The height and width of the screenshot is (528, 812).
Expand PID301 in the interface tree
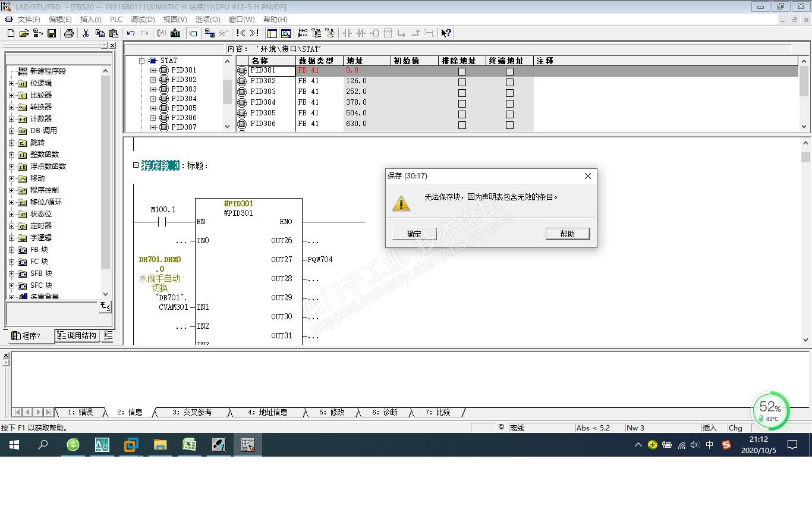tap(153, 70)
